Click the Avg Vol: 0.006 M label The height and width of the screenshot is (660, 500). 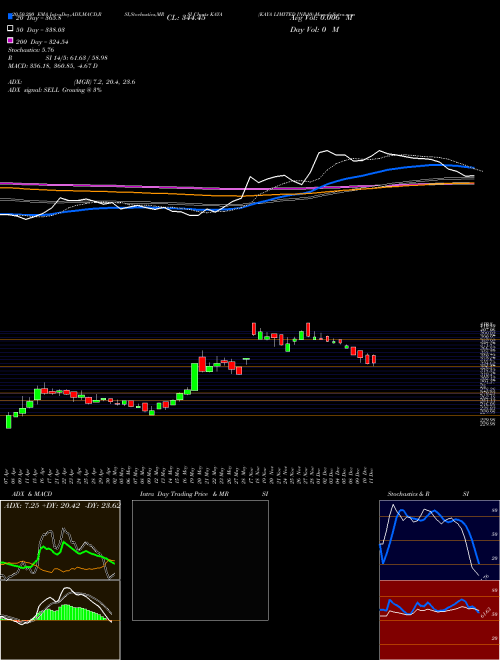pyautogui.click(x=322, y=18)
